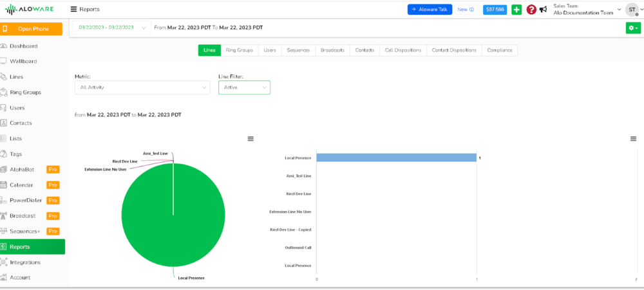Screen dimensions: 644x290
Task: Switch to the Contacts tab
Action: 365,50
